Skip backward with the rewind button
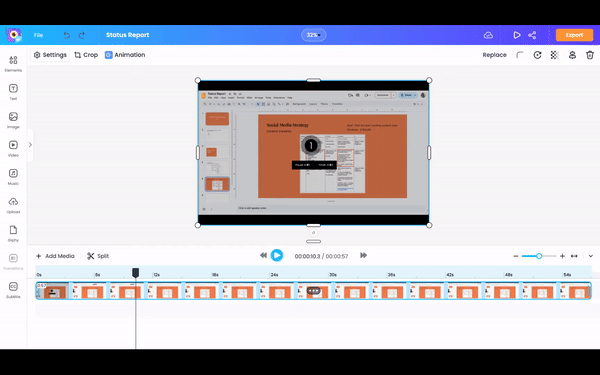This screenshot has width=600, height=375. pyautogui.click(x=263, y=255)
